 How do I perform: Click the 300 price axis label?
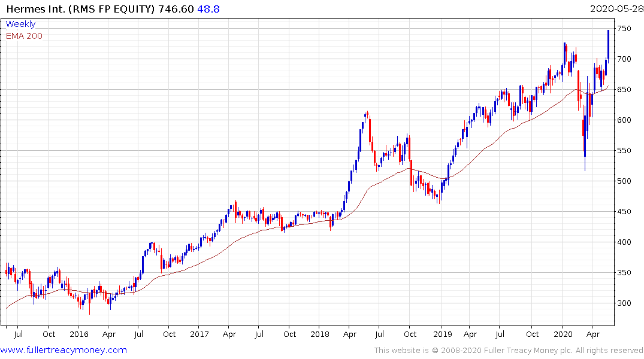624,303
